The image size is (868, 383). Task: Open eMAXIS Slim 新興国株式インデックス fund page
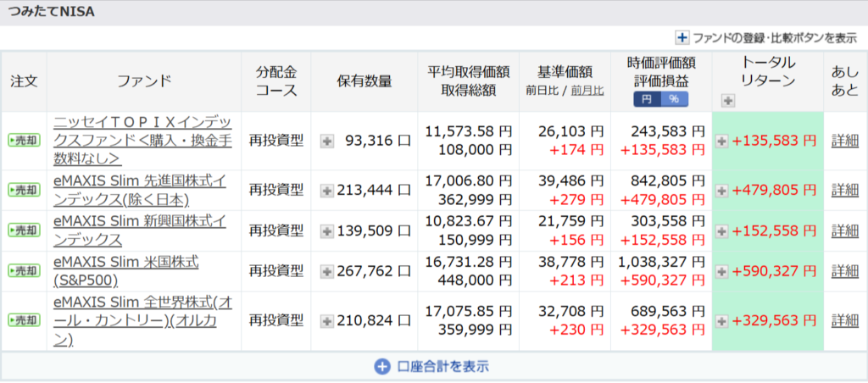(x=139, y=230)
